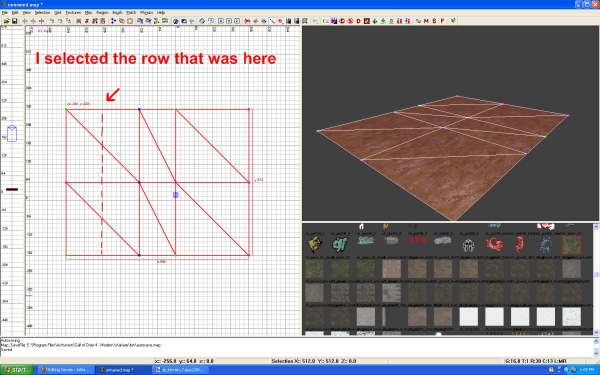Click the red D toolbar icon

tap(359, 21)
